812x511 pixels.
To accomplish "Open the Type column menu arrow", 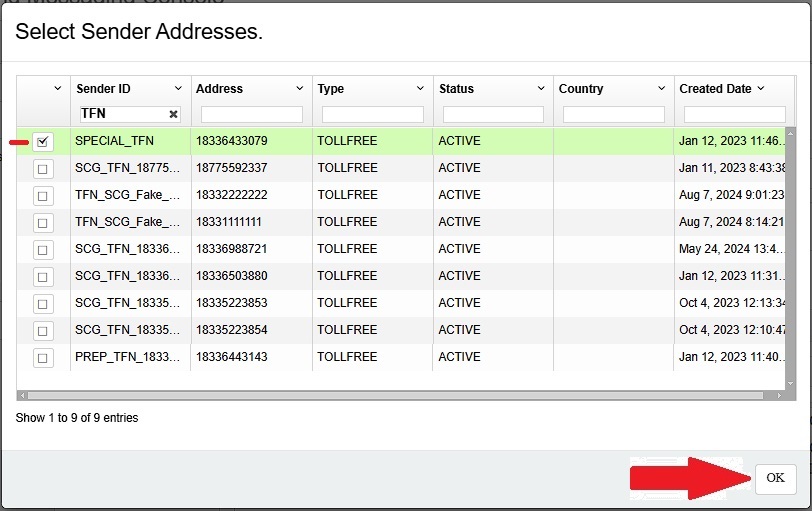I will tap(420, 89).
